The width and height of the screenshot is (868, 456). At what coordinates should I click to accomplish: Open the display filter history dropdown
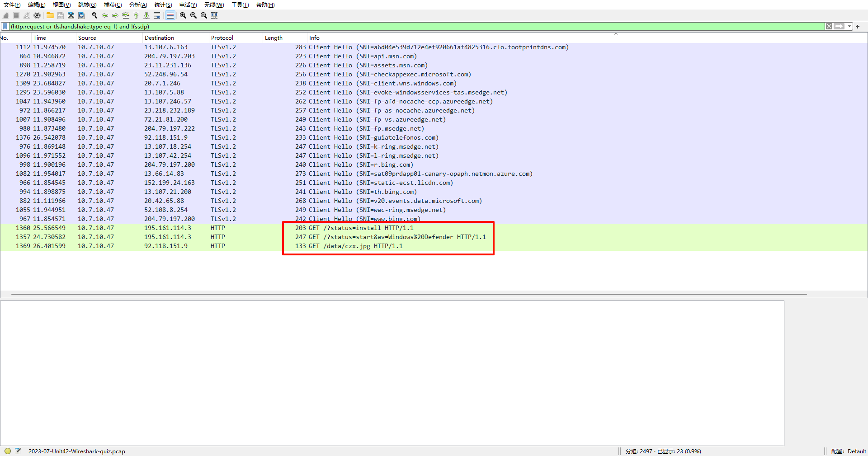click(850, 26)
